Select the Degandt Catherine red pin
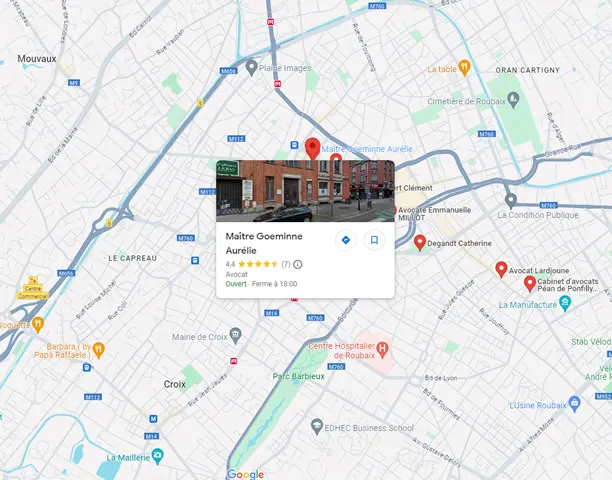Image resolution: width=612 pixels, height=480 pixels. [x=420, y=243]
